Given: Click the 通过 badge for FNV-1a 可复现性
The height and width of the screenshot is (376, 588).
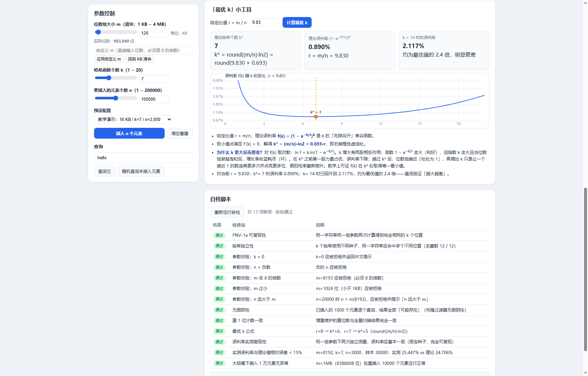Looking at the screenshot, I should (x=219, y=235).
